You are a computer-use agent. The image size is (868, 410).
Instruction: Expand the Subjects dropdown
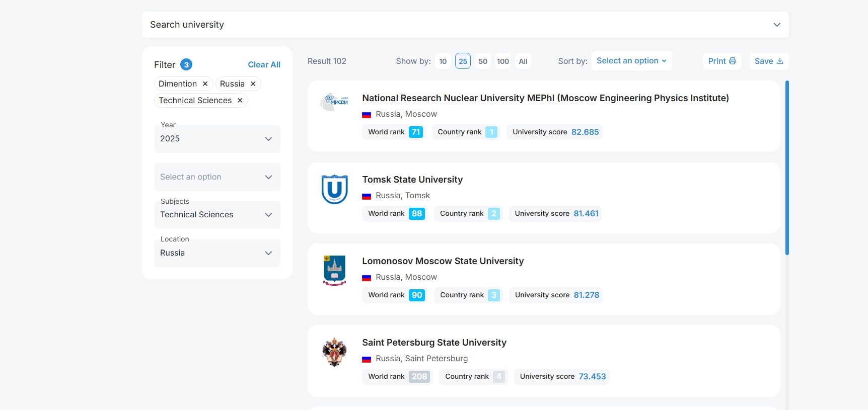click(x=217, y=215)
